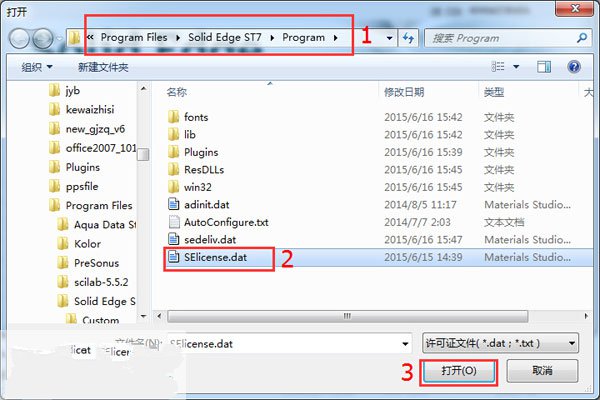Click the 打开(O) button
Viewport: 600px width, 400px height.
click(459, 371)
